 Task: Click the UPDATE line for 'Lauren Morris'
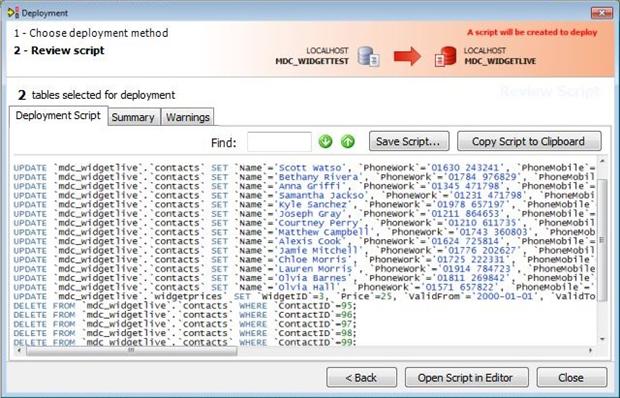tap(304, 269)
